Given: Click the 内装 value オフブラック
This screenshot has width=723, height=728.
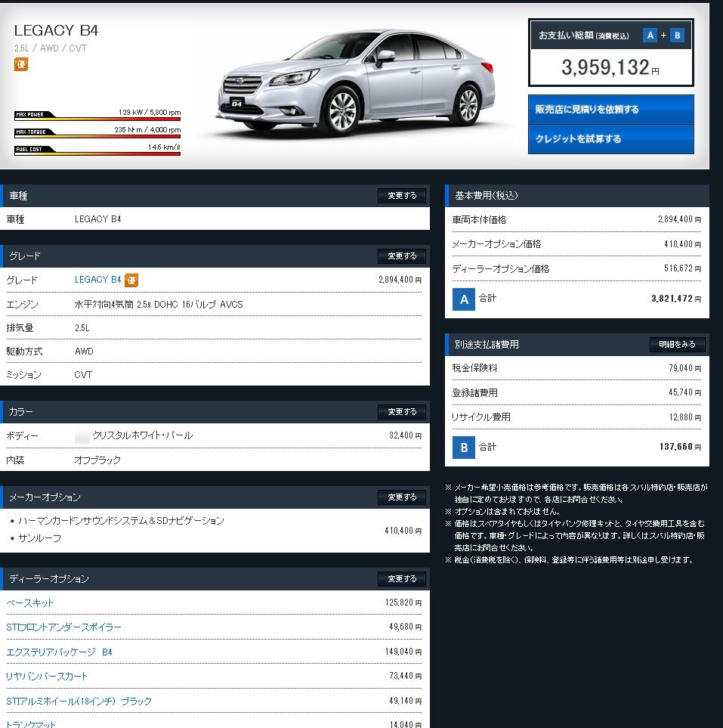Looking at the screenshot, I should point(97,460).
